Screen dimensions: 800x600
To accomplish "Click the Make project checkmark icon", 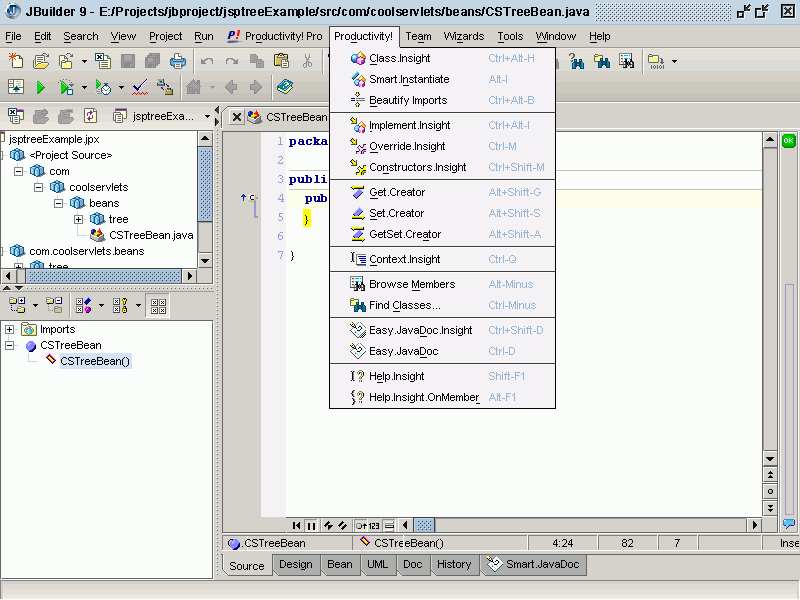I will 140,87.
